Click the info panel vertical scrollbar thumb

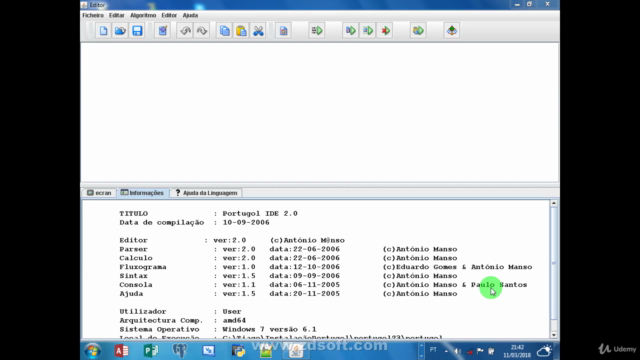coord(554,263)
